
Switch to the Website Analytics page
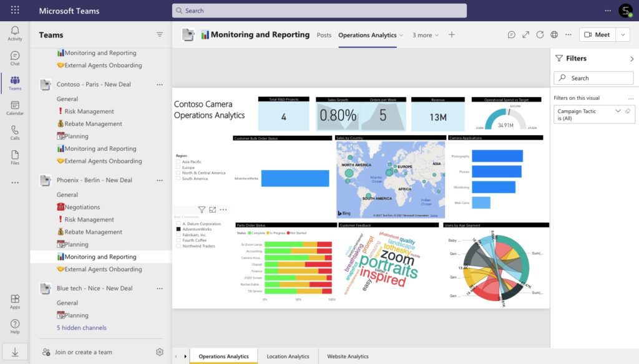click(x=348, y=357)
